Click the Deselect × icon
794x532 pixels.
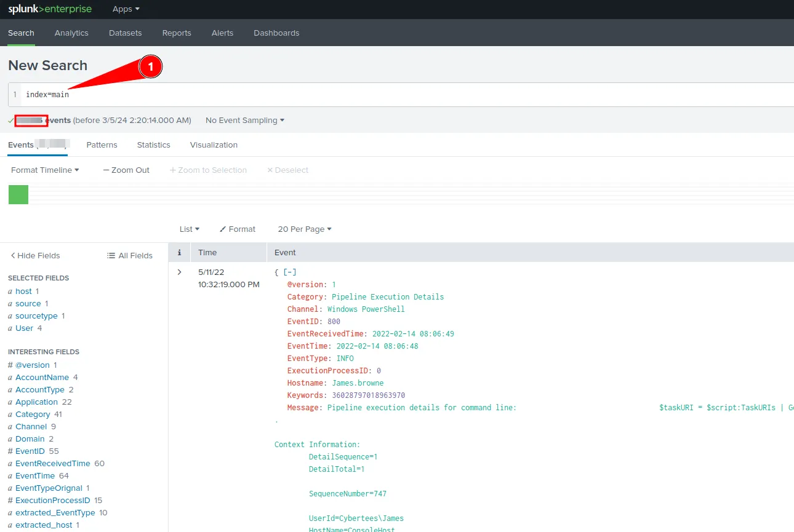tap(271, 170)
